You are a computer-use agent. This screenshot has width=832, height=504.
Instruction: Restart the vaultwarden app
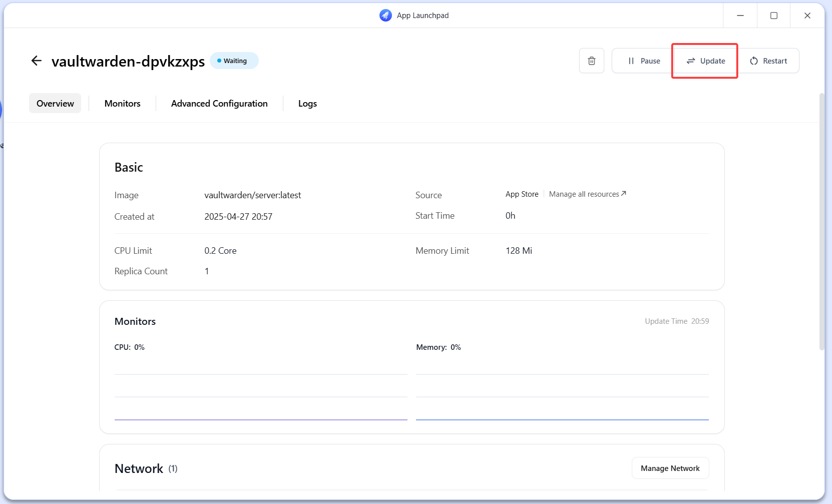click(768, 61)
